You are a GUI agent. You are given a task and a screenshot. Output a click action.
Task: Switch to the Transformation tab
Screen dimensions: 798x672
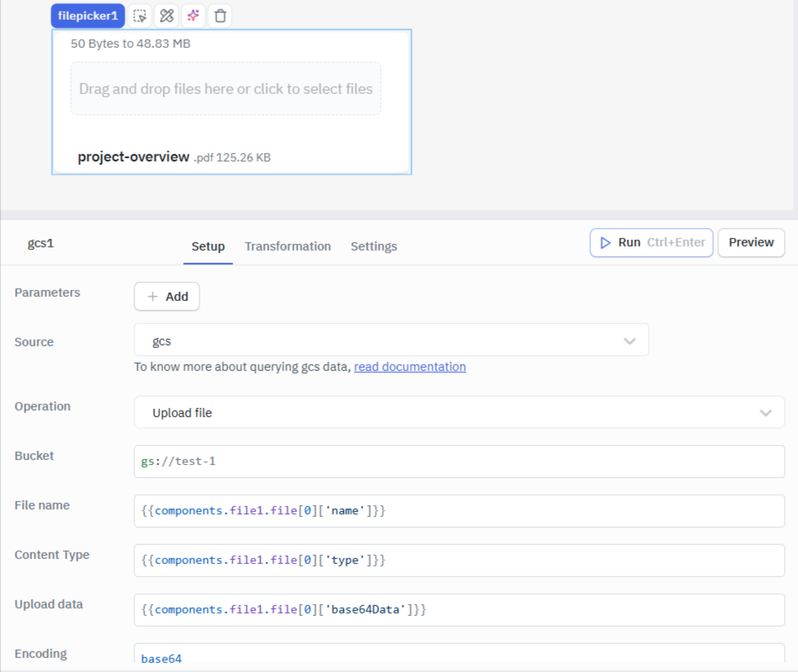pyautogui.click(x=288, y=246)
